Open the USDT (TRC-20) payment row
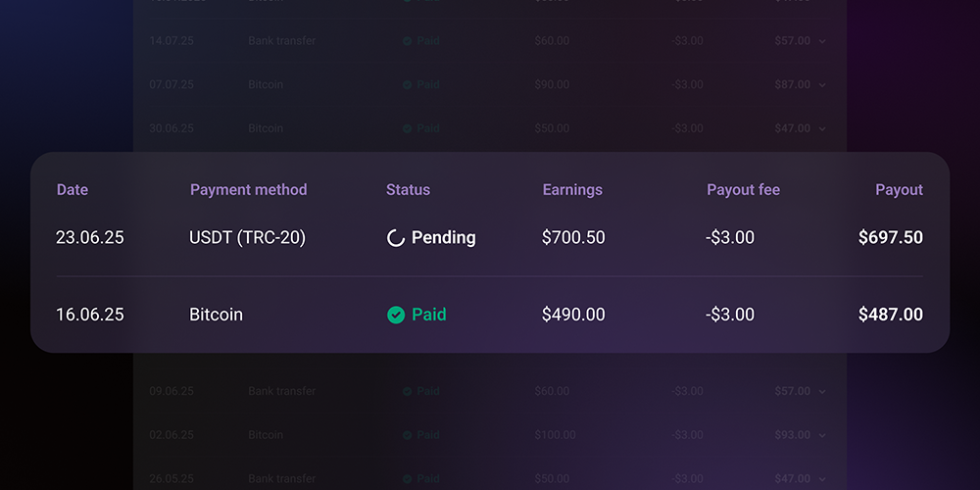980x490 pixels. 489,237
